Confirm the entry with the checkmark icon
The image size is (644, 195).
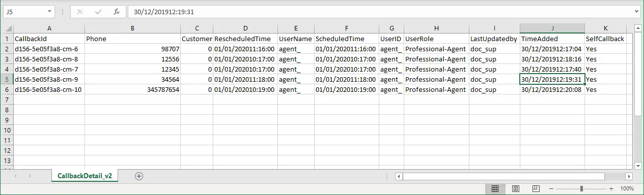(98, 11)
